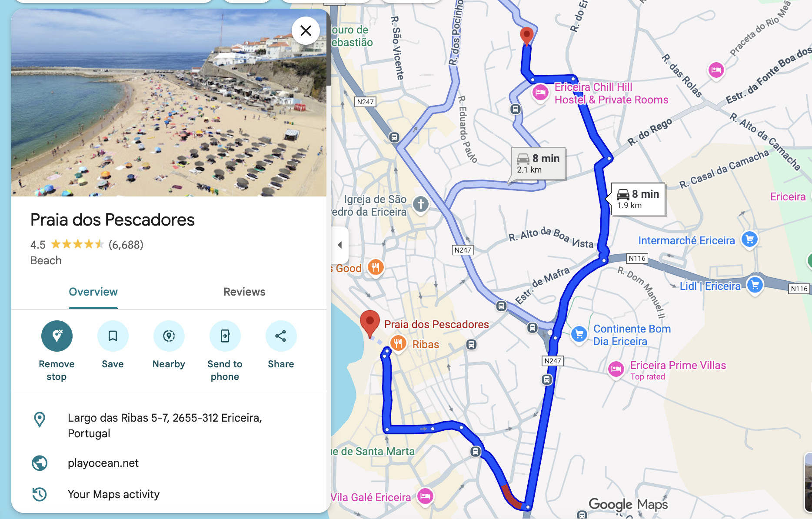Select the 1.9 km route label
The height and width of the screenshot is (519, 812).
point(638,199)
